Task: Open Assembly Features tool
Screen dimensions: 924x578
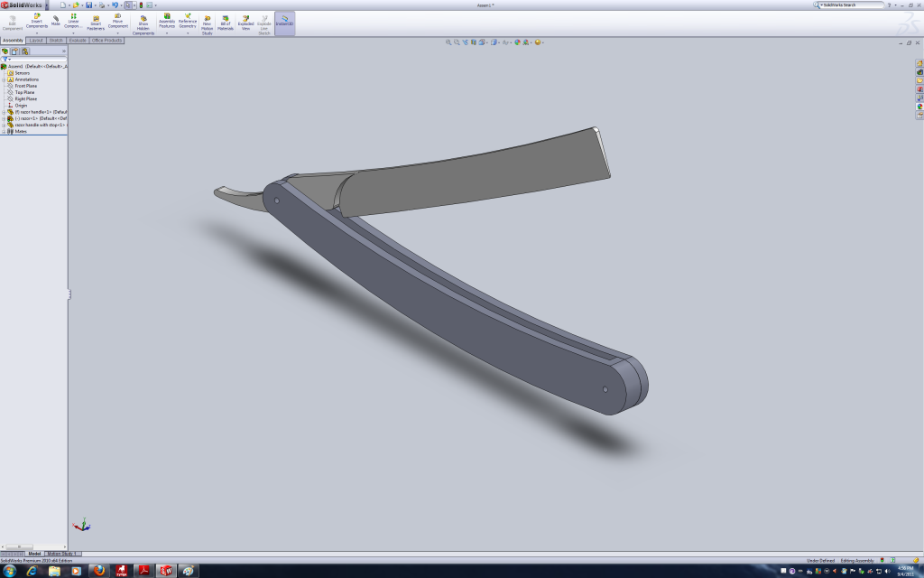Action: [x=167, y=22]
